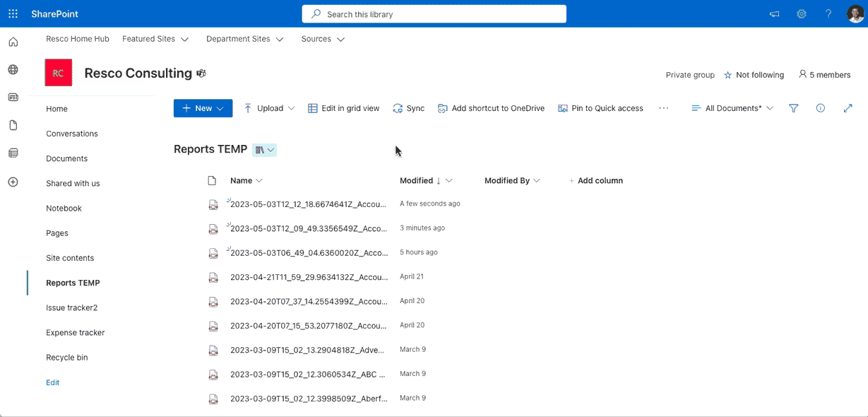Open the Modified column header menu
The height and width of the screenshot is (417, 868).
coord(426,181)
